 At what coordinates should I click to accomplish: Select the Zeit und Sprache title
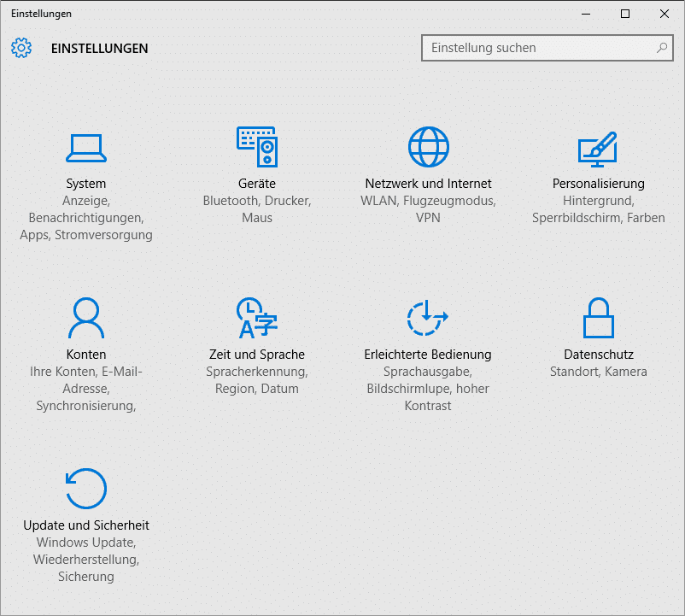coord(257,355)
